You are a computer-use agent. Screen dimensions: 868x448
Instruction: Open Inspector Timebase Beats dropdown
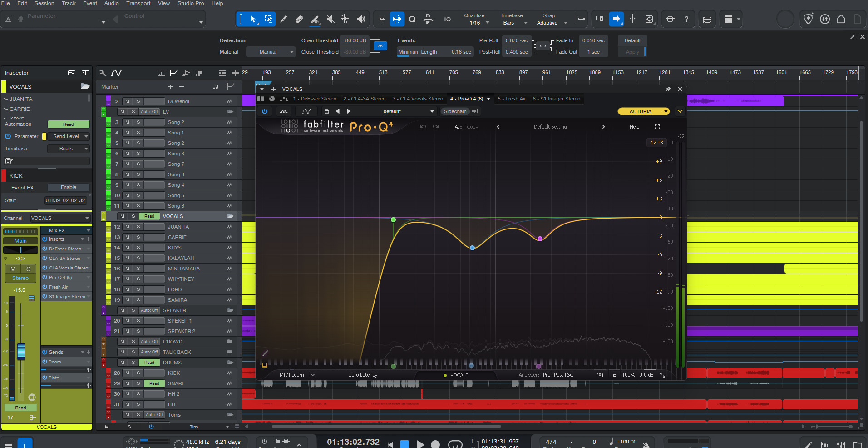coord(69,149)
